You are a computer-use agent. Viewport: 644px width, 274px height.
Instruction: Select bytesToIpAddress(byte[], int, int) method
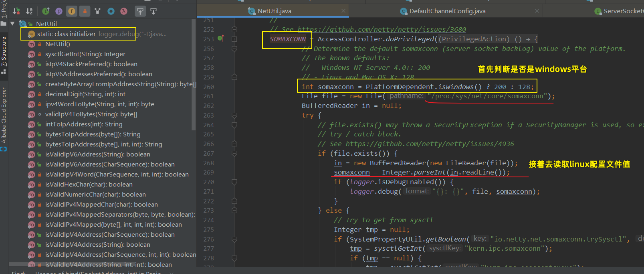tap(103, 144)
